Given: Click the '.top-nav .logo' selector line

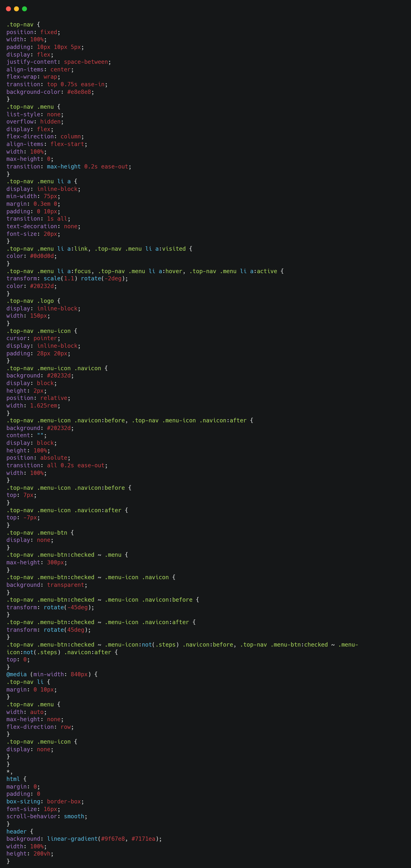Looking at the screenshot, I should (30, 301).
